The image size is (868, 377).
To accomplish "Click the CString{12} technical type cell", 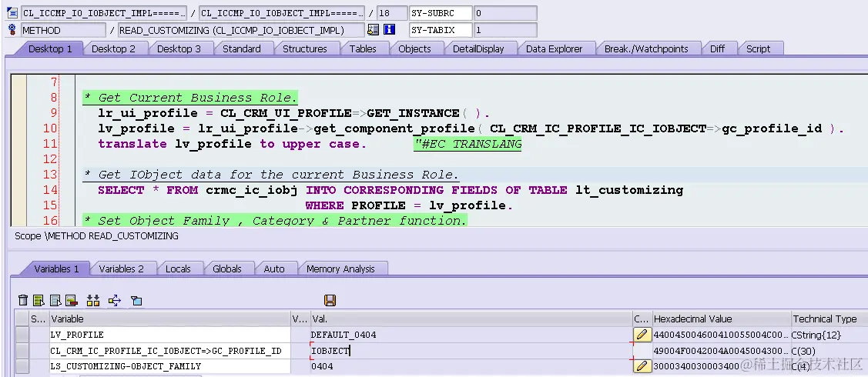I will (x=829, y=335).
